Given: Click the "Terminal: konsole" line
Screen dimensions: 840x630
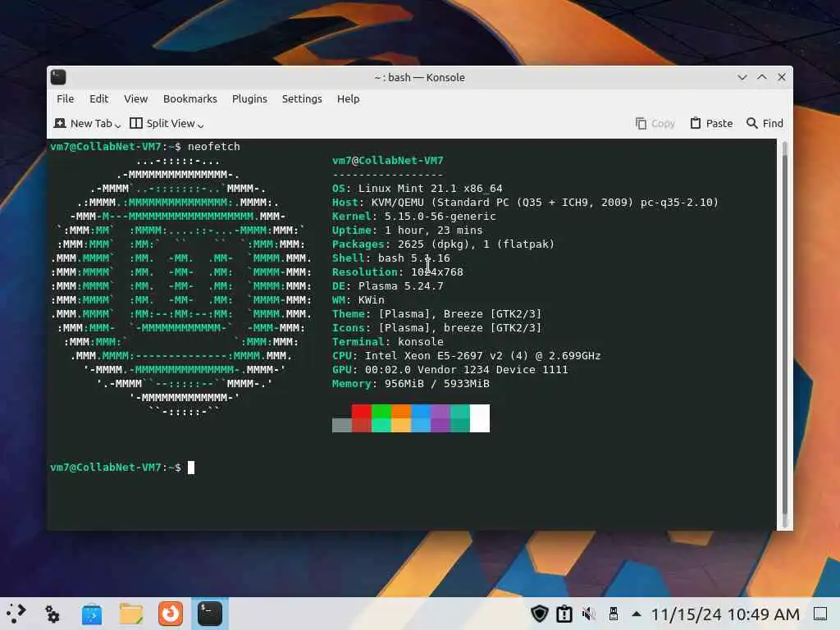Looking at the screenshot, I should pos(388,342).
